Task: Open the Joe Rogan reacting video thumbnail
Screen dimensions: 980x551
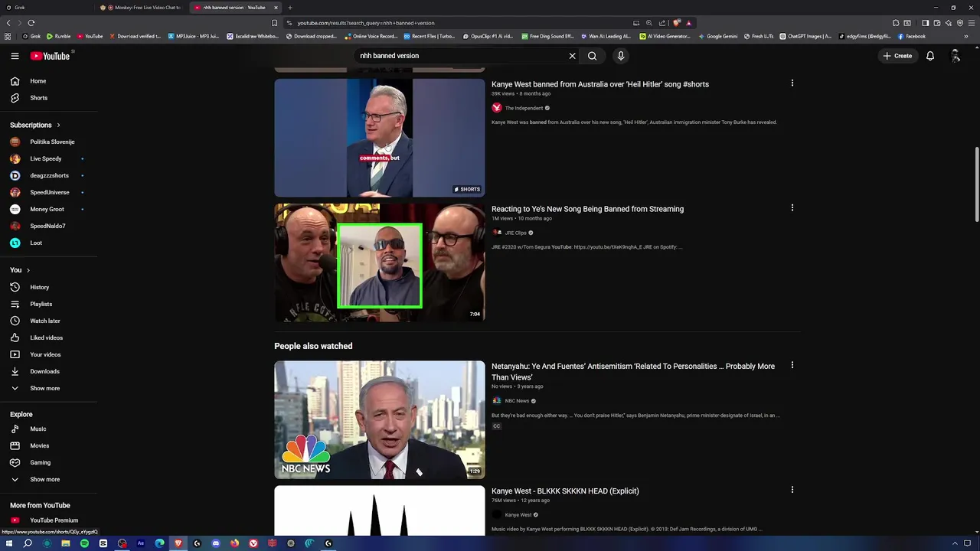Action: click(x=380, y=262)
